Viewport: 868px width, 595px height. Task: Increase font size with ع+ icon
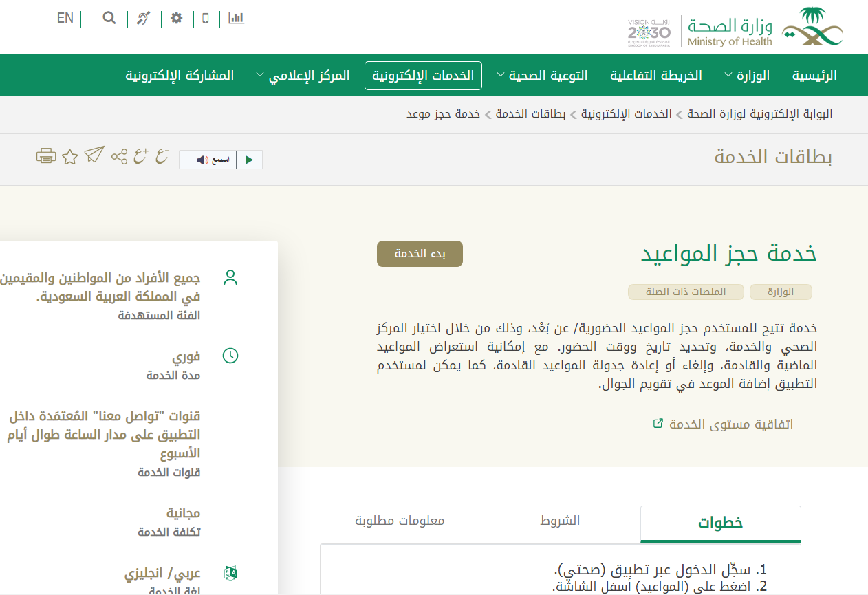click(141, 156)
